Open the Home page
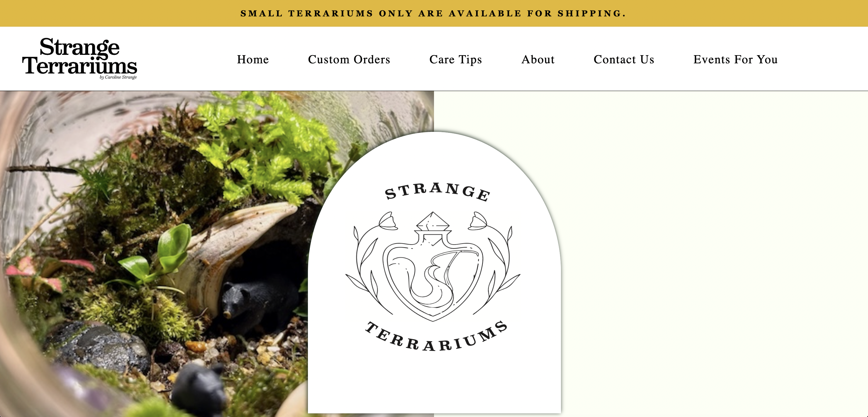The image size is (868, 417). coord(253,59)
